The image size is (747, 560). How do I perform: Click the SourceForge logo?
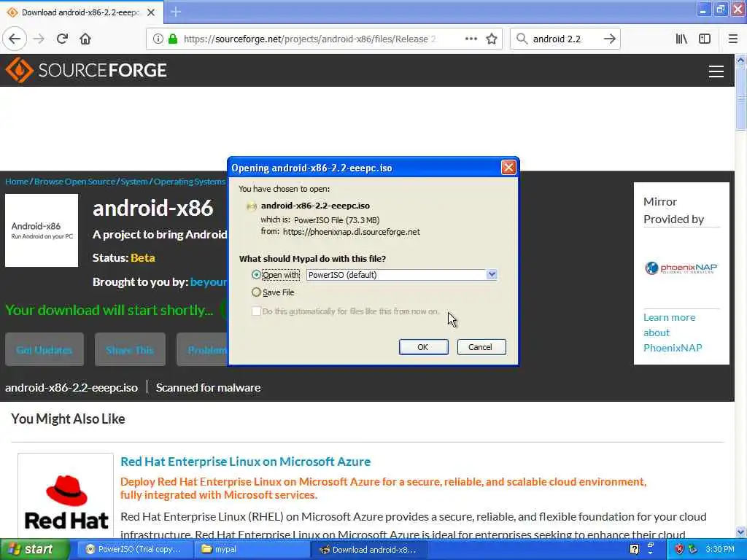(86, 70)
